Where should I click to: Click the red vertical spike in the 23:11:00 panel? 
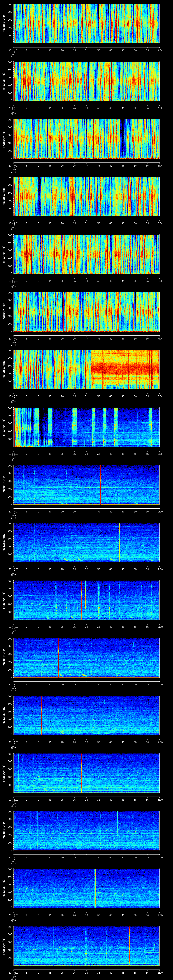[82, 600]
